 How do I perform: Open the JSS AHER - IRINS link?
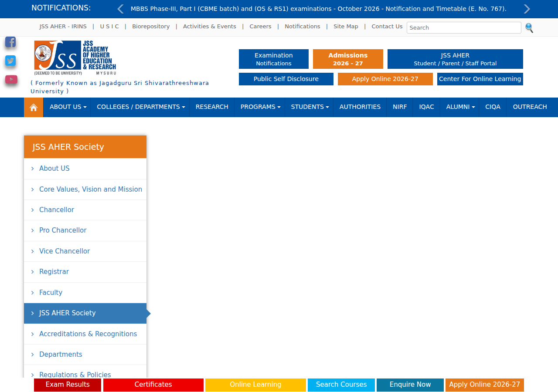click(x=63, y=27)
